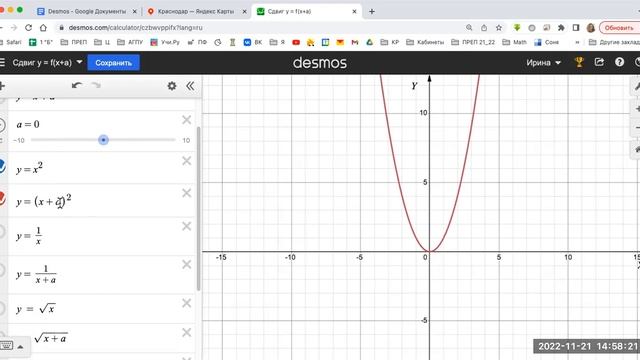Show the hidden y = 1/(x+a) graph
The width and height of the screenshot is (640, 360).
(2, 270)
